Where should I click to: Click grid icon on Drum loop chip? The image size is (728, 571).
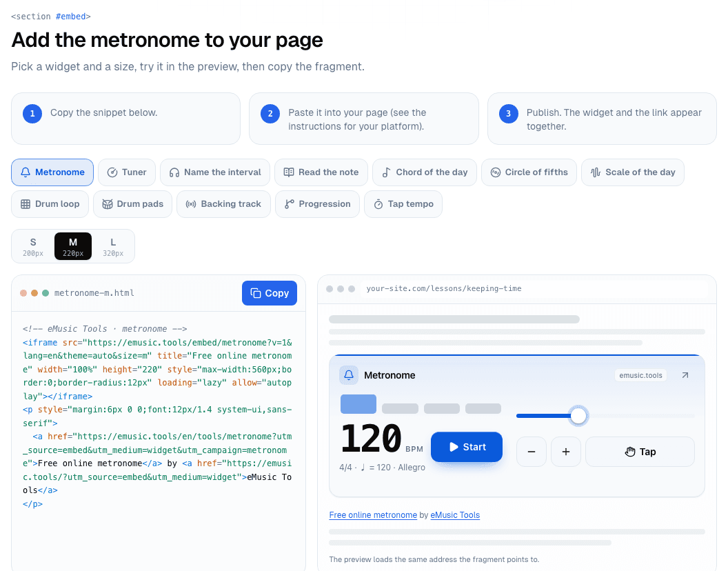click(x=26, y=204)
